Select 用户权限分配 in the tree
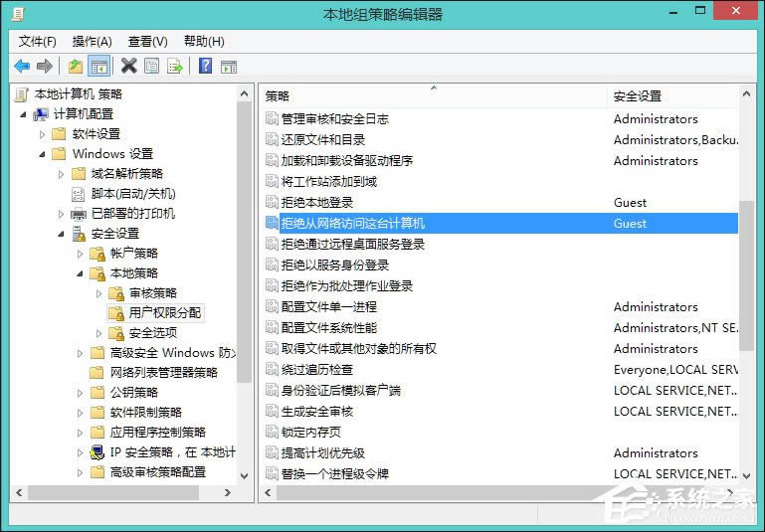Screen dimensions: 765x532 pos(165,313)
